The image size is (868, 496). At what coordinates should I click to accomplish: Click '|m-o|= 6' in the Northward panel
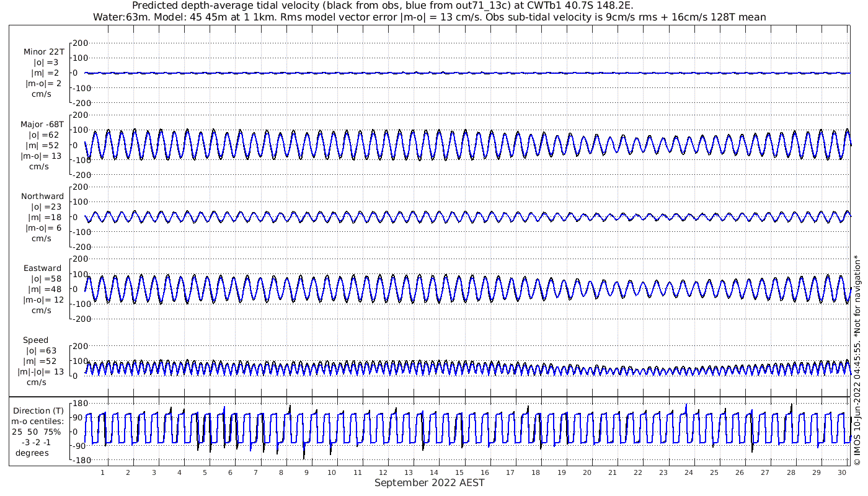43,228
